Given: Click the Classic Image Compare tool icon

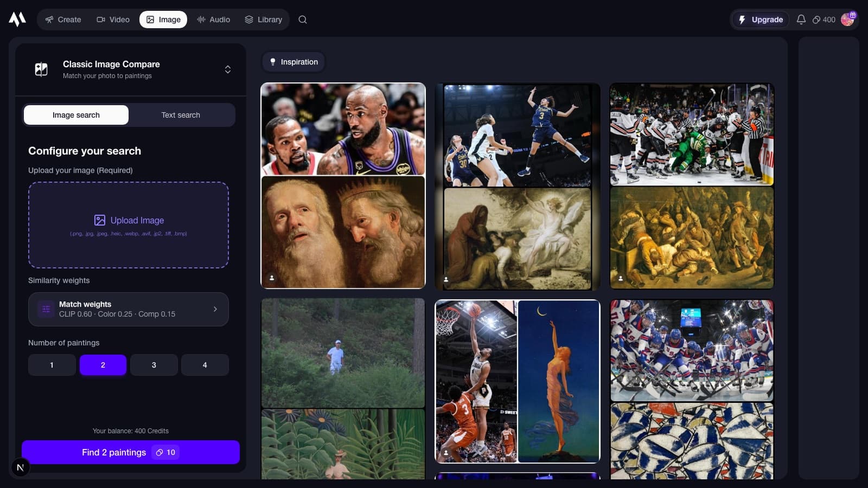Looking at the screenshot, I should pyautogui.click(x=41, y=69).
